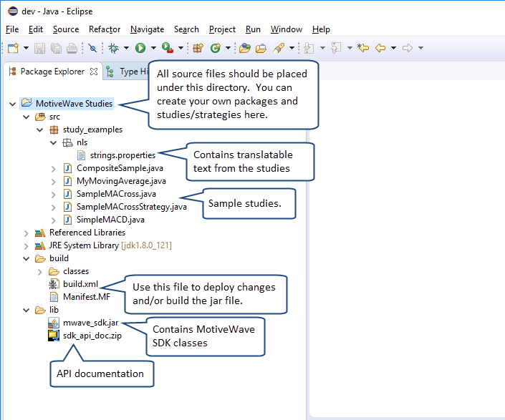Image resolution: width=505 pixels, height=420 pixels.
Task: Click the Last Edit Location icon
Action: [363, 48]
